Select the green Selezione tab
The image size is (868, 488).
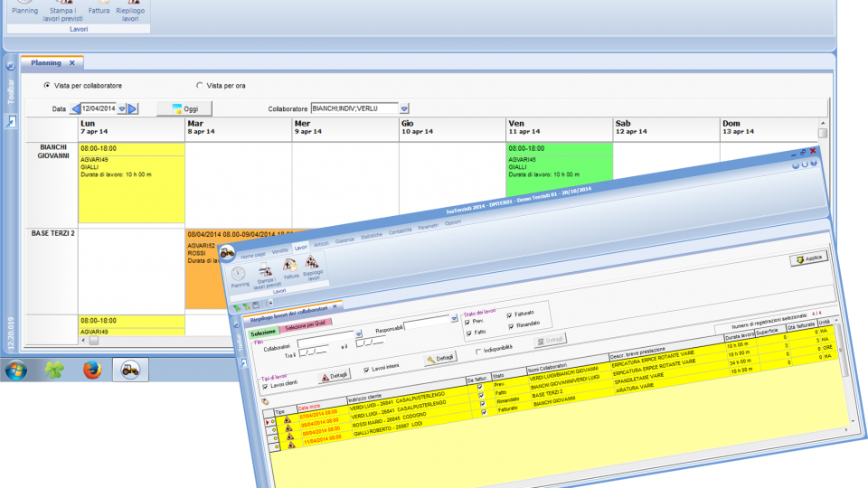click(x=263, y=332)
